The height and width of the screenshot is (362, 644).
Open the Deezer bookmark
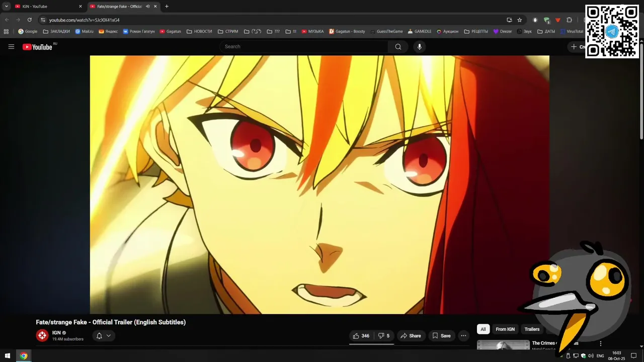503,31
